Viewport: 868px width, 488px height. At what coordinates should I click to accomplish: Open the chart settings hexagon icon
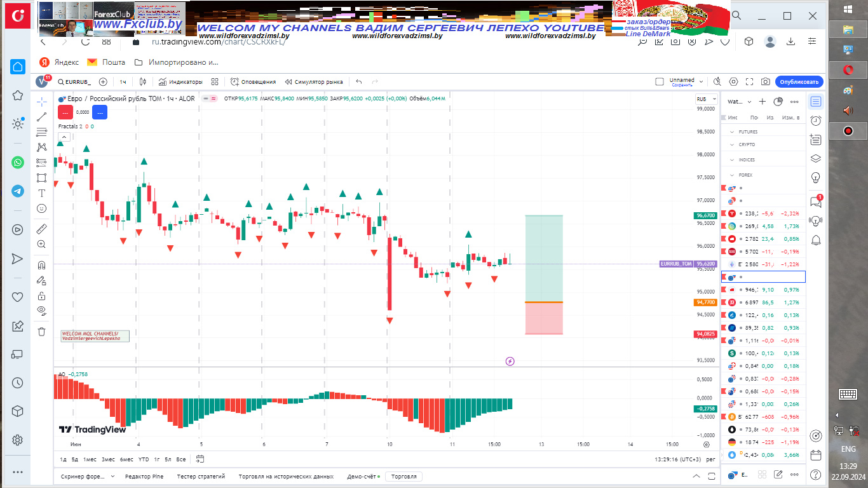pos(734,82)
